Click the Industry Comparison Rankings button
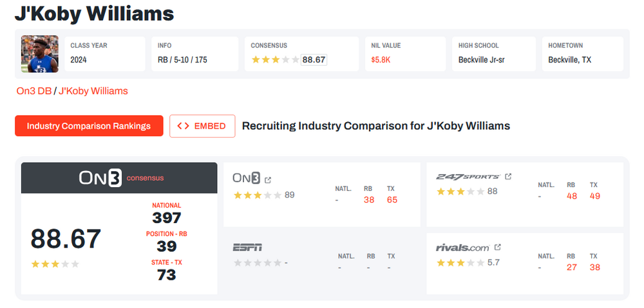 (x=89, y=126)
